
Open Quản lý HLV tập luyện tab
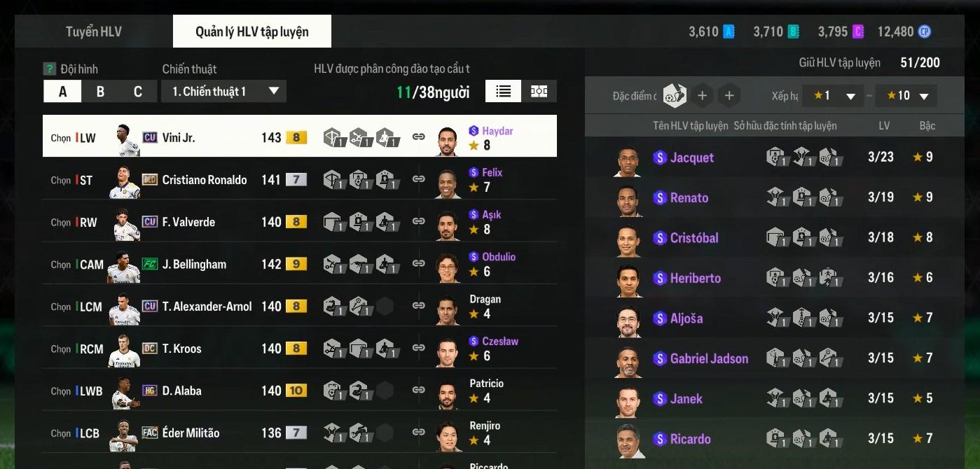click(x=252, y=31)
